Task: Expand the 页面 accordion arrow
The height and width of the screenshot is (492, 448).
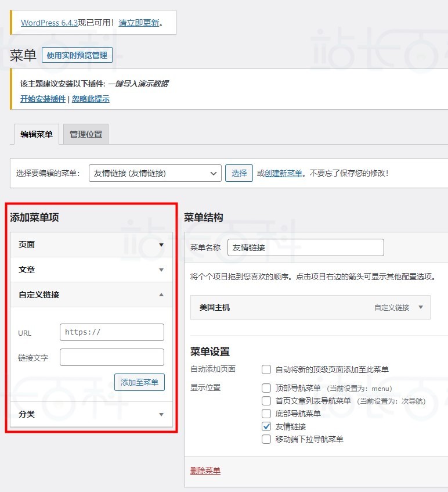Action: click(x=161, y=245)
